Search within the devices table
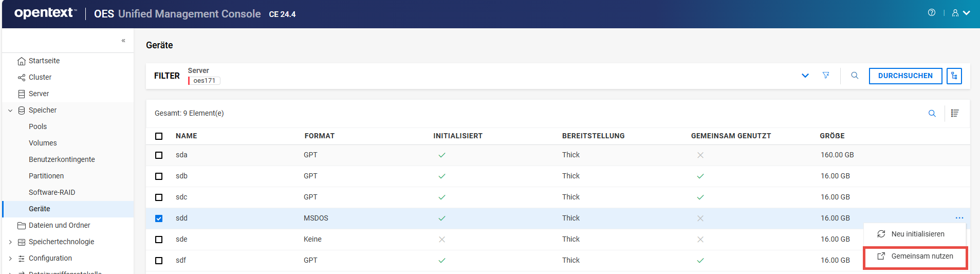This screenshot has height=274, width=980. click(932, 114)
